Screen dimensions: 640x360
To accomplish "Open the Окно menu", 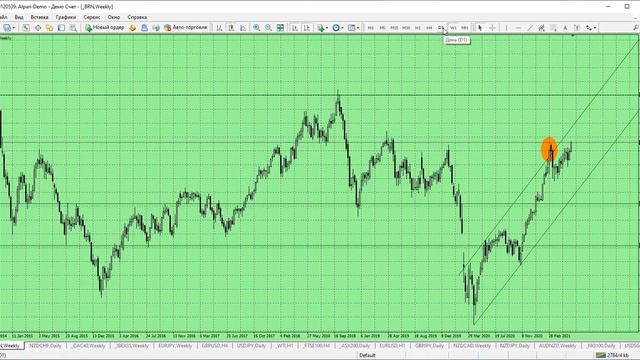I will [114, 17].
